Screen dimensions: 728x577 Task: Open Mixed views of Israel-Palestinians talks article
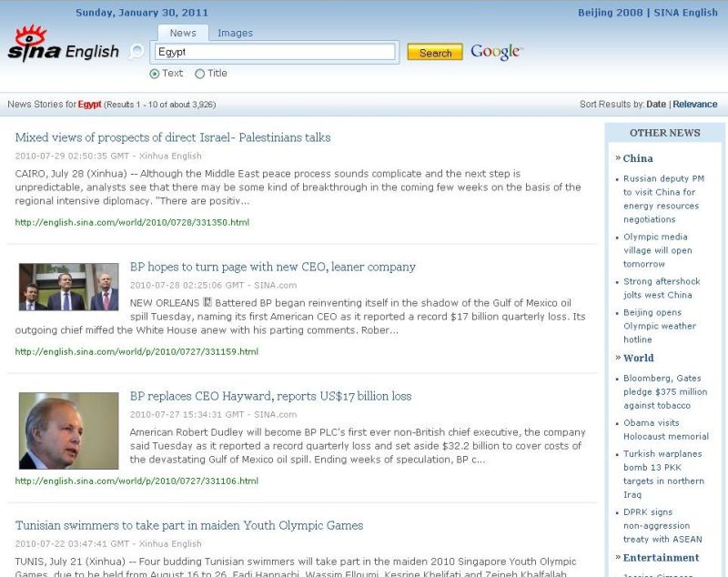(x=173, y=137)
